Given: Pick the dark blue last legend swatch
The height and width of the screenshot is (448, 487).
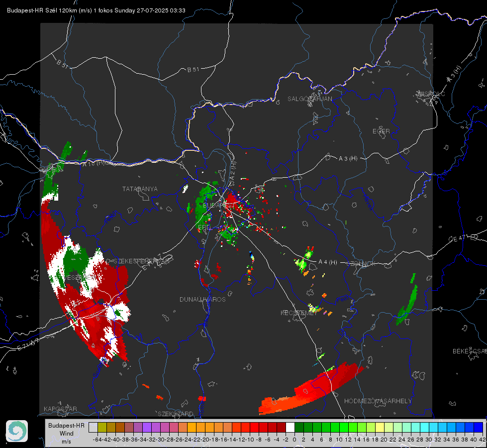Looking at the screenshot, I should coord(479,427).
